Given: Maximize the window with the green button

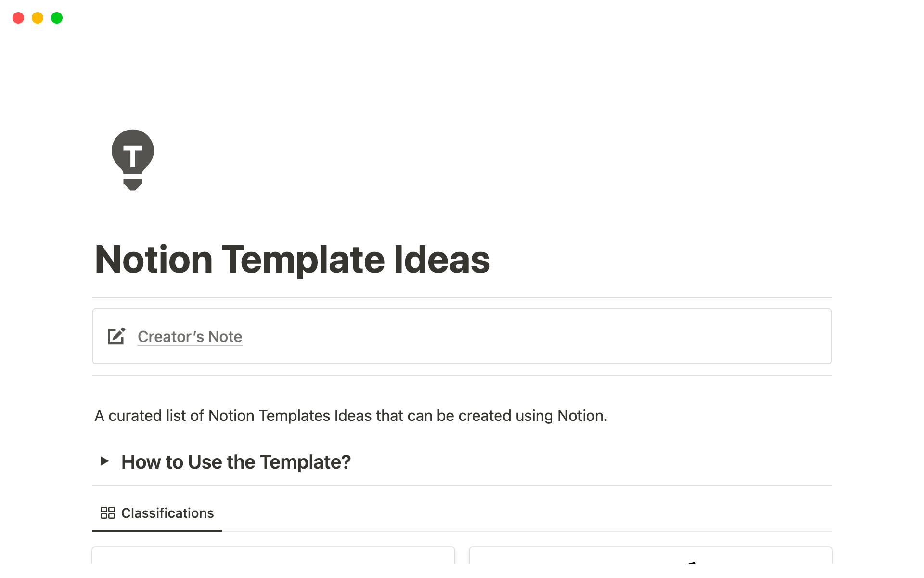Looking at the screenshot, I should (57, 18).
